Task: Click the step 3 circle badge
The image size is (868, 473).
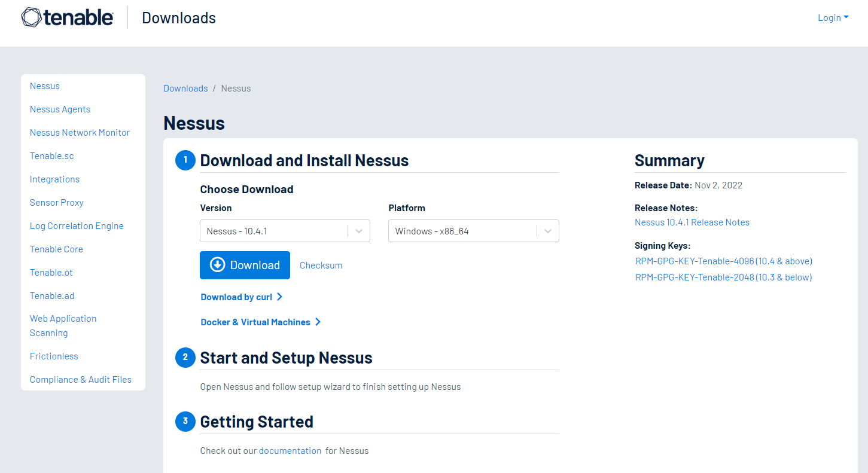Action: 185,422
